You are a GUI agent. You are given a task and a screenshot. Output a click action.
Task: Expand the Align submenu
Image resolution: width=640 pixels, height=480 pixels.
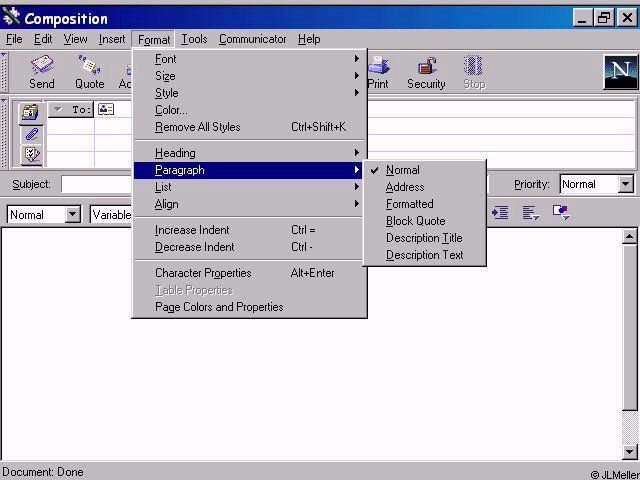point(249,204)
